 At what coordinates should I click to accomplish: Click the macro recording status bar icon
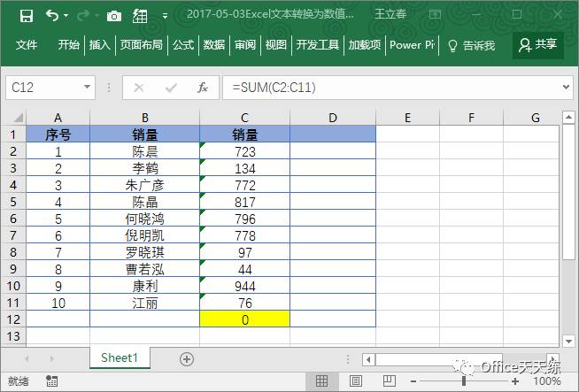51,381
